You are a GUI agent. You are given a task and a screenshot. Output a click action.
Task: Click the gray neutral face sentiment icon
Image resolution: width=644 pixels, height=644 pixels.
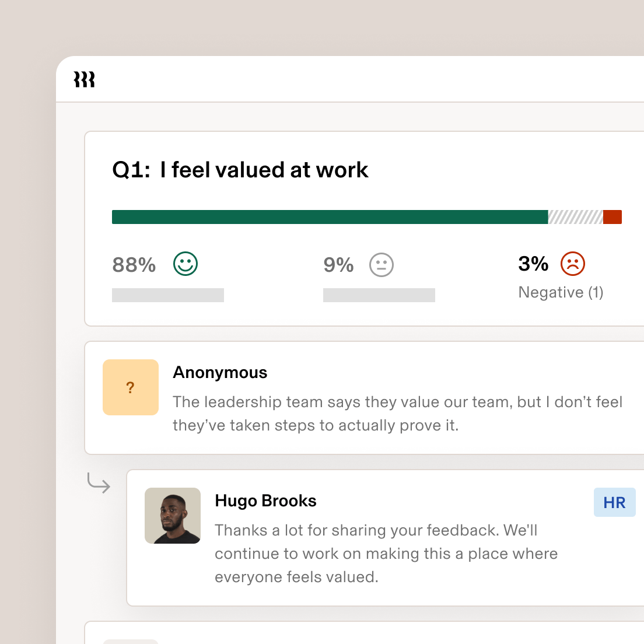tap(380, 264)
